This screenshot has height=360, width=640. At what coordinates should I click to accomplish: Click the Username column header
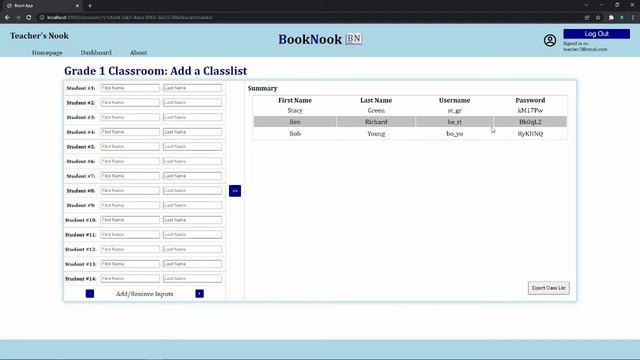[x=455, y=100]
